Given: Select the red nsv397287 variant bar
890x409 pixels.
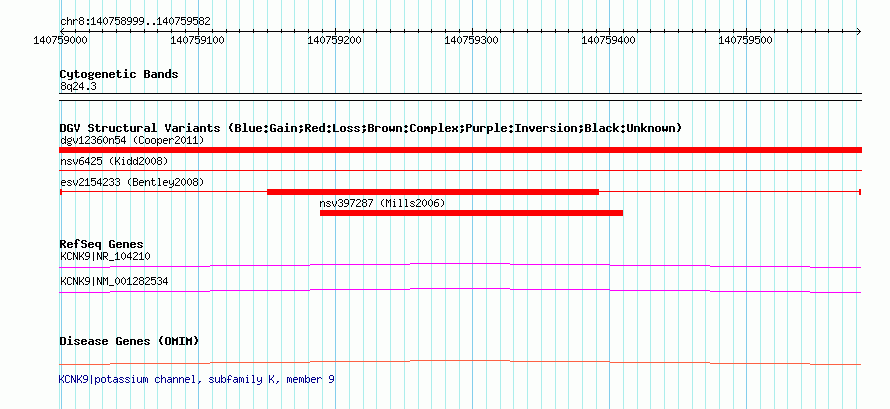Looking at the screenshot, I should (472, 213).
